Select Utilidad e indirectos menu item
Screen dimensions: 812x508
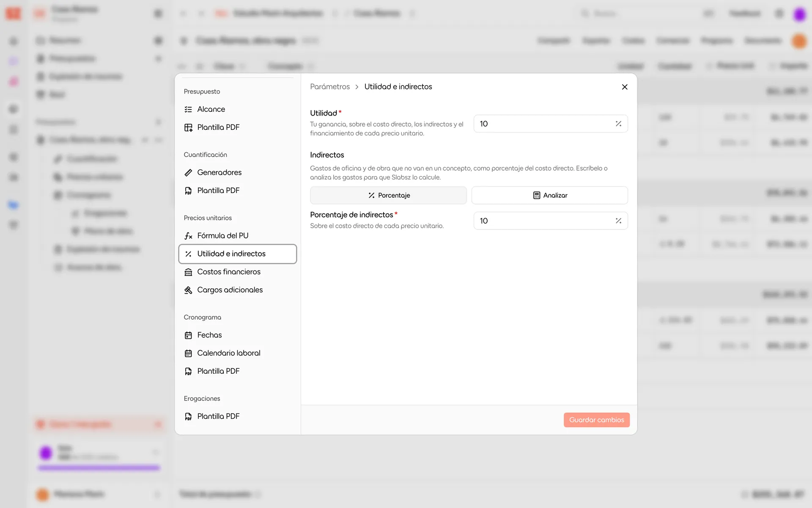237,254
